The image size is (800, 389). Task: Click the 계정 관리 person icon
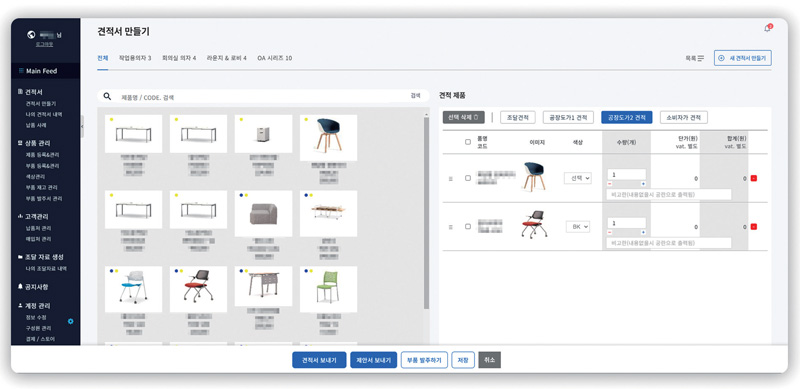[x=20, y=306]
